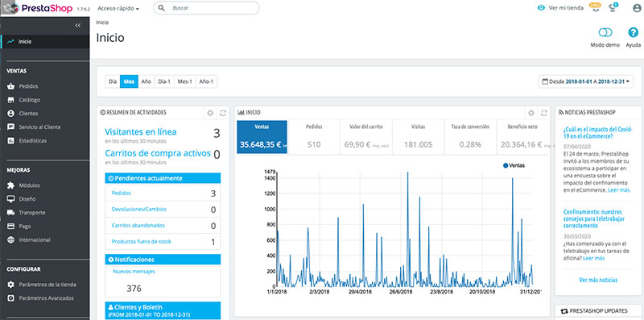Open pending Pedidos link in summary
644x320 pixels.
pos(122,193)
